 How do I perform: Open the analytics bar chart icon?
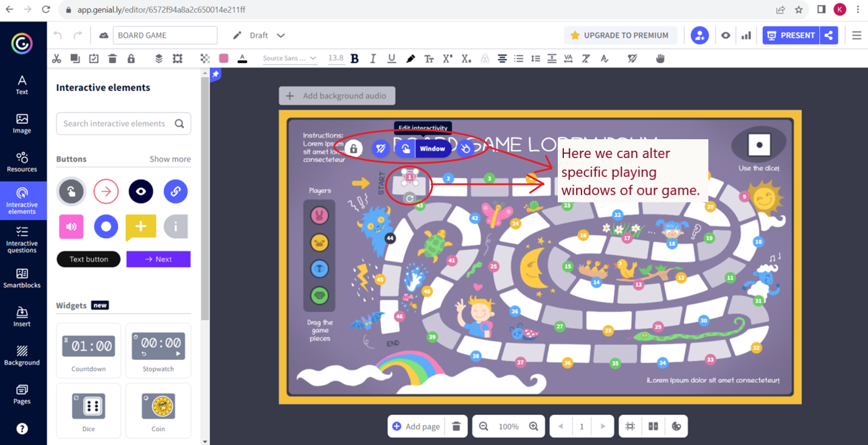click(x=746, y=35)
